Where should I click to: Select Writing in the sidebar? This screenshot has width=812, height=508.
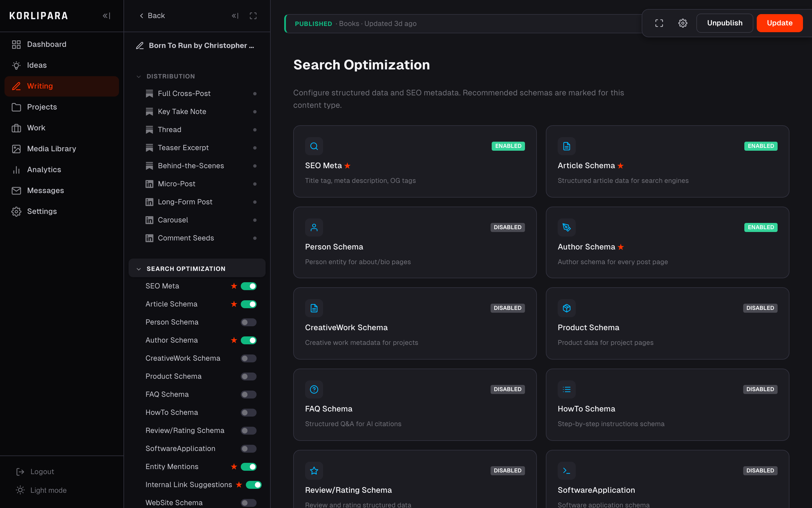click(x=62, y=86)
